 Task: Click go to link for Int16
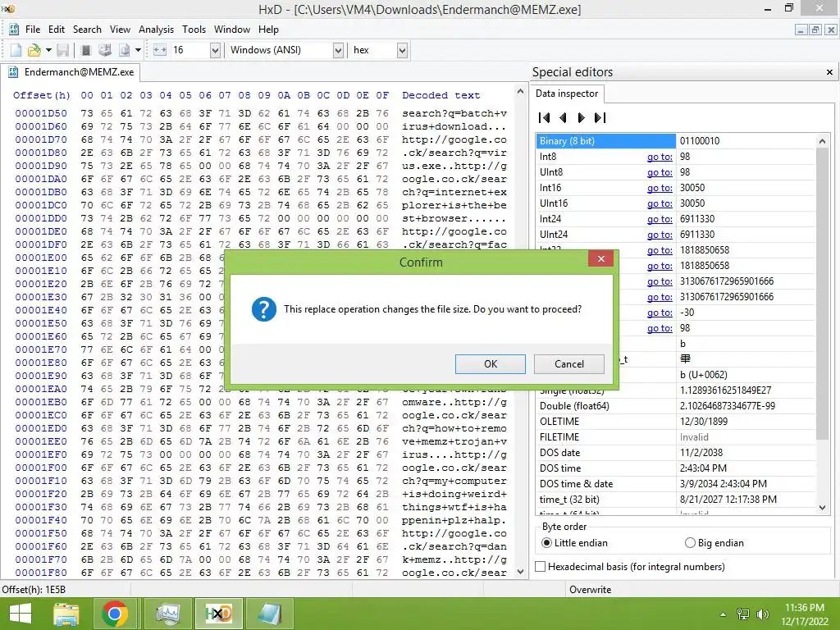pos(660,188)
